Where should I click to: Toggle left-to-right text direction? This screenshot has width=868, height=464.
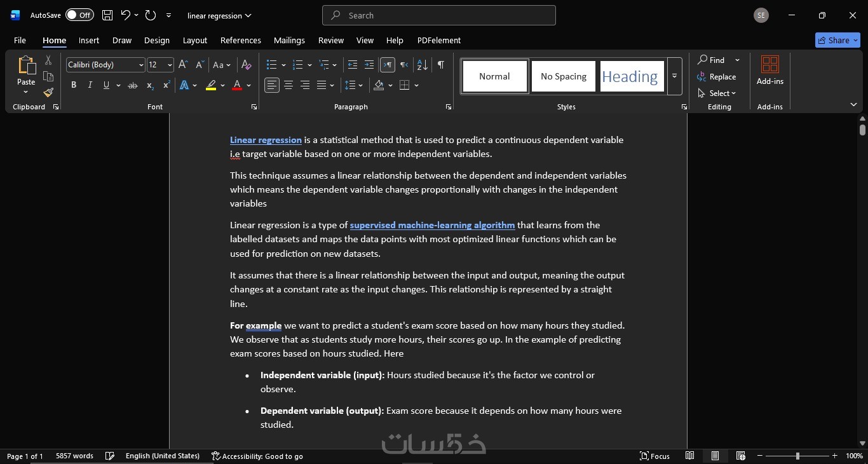387,65
